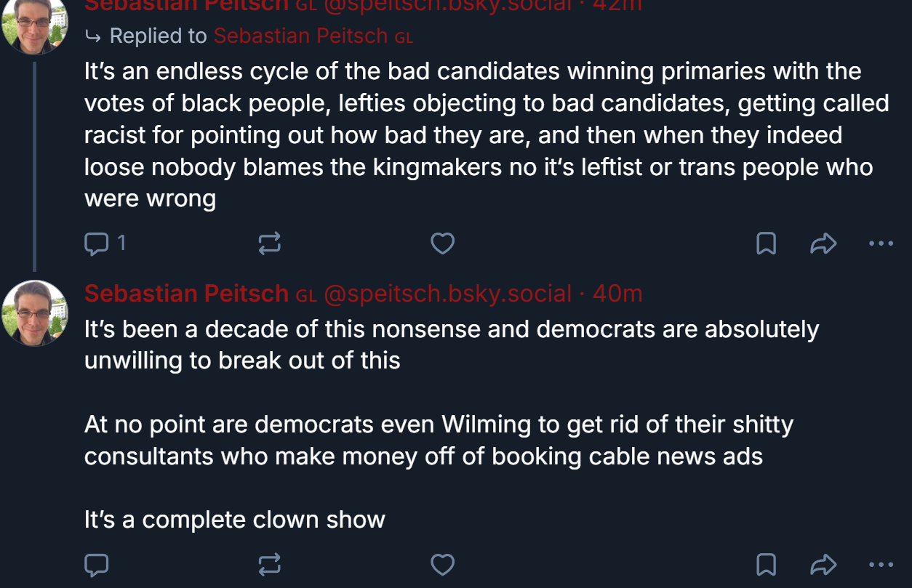Bookmark the 'complete clown show' post

766,564
